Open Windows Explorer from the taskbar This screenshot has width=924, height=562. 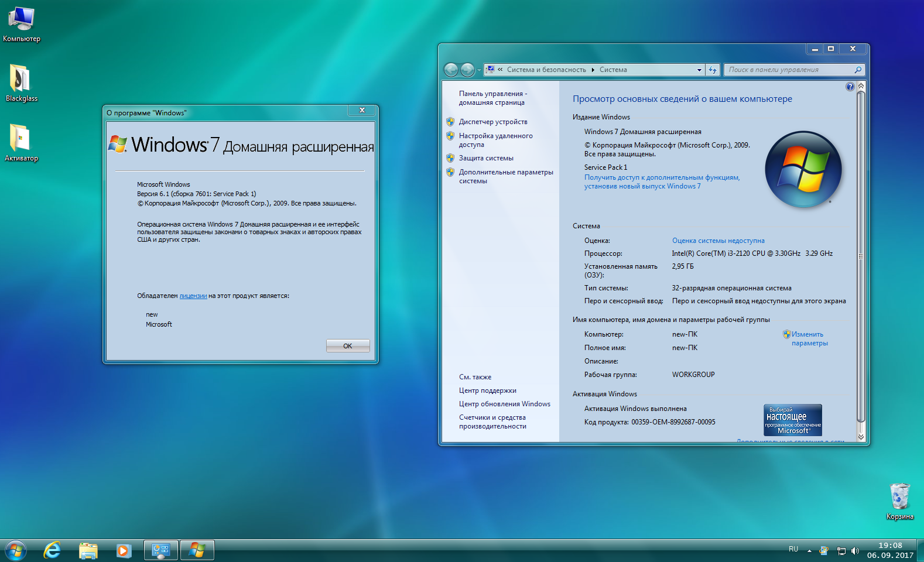click(x=88, y=550)
